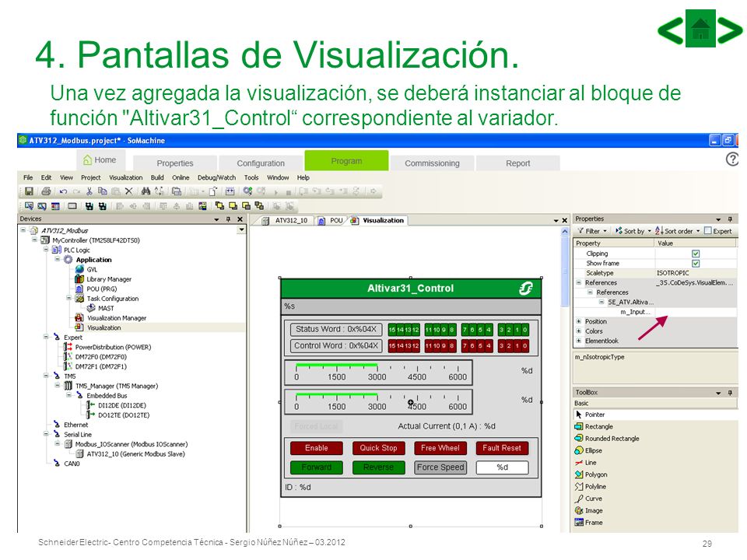This screenshot has height=560, width=747.
Task: Select the Polyline tool in ToolBox
Action: (591, 487)
